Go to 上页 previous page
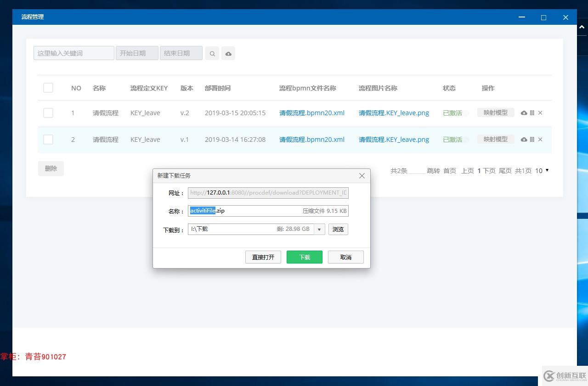 coord(468,171)
